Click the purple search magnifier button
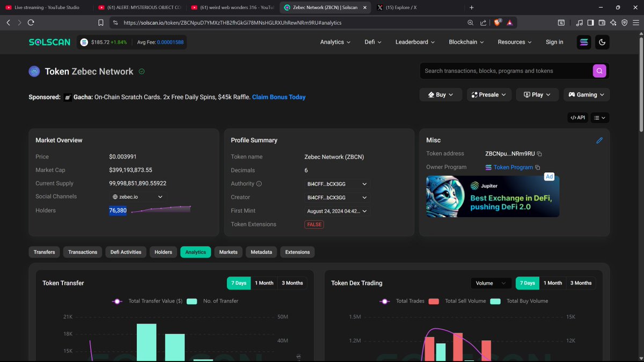The width and height of the screenshot is (644, 362). 599,71
